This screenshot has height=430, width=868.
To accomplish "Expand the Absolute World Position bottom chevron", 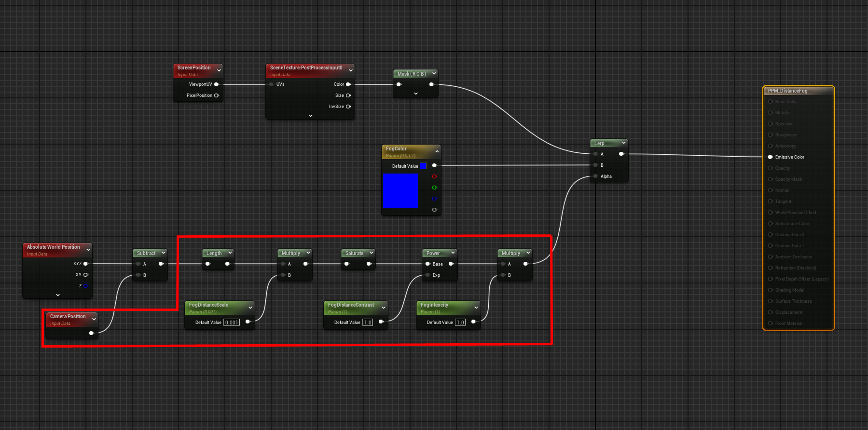I will tap(58, 295).
